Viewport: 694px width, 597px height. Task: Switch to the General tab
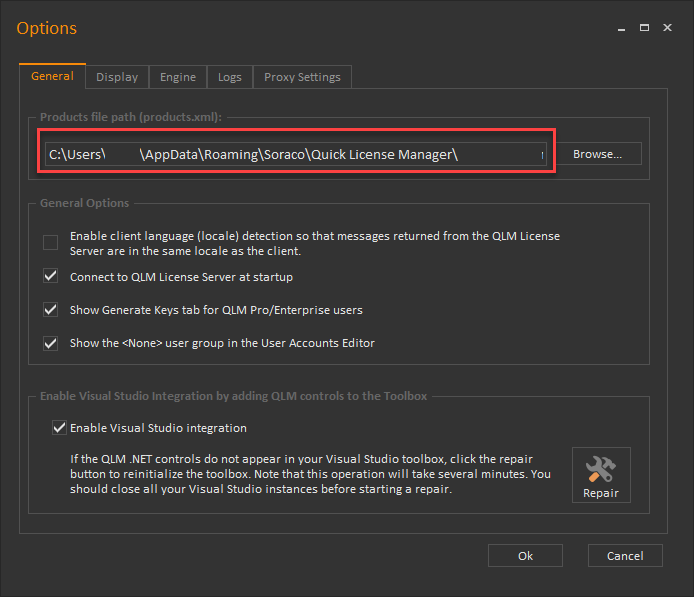point(52,76)
